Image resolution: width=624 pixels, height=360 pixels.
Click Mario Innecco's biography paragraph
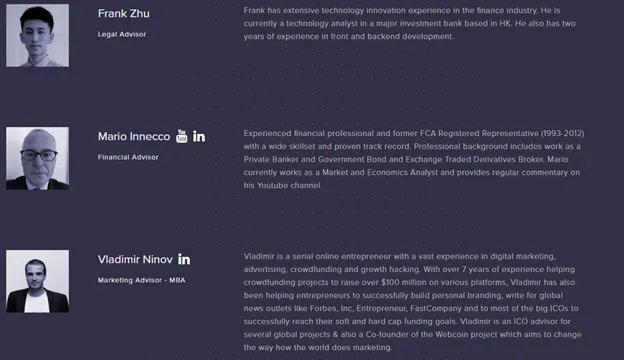(414, 159)
